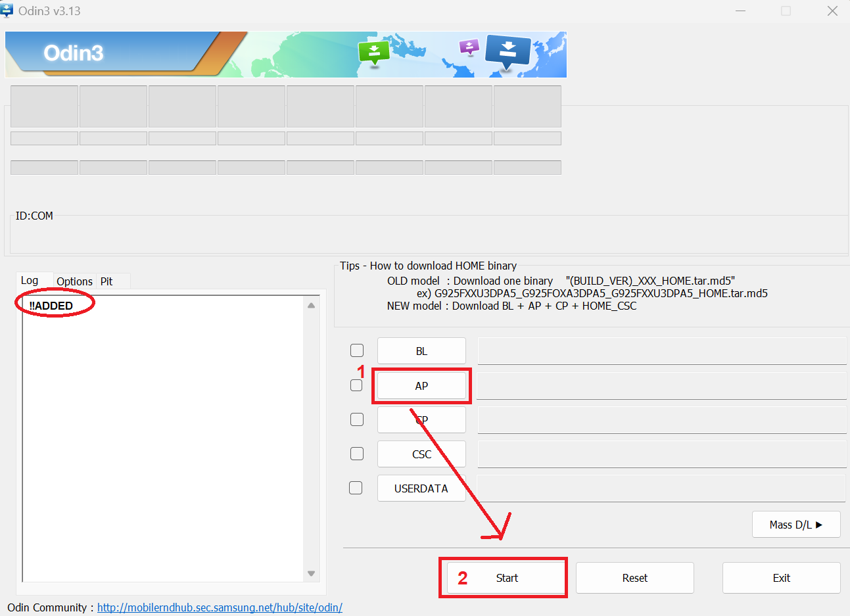Click the Reset button
This screenshot has height=616, width=850.
click(635, 578)
